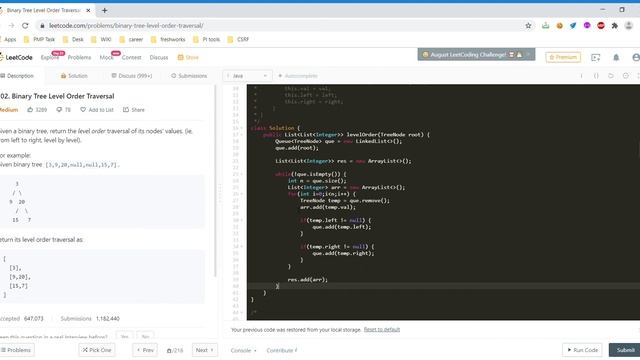
Task: Click the red circular extension icon
Action: tap(601, 26)
